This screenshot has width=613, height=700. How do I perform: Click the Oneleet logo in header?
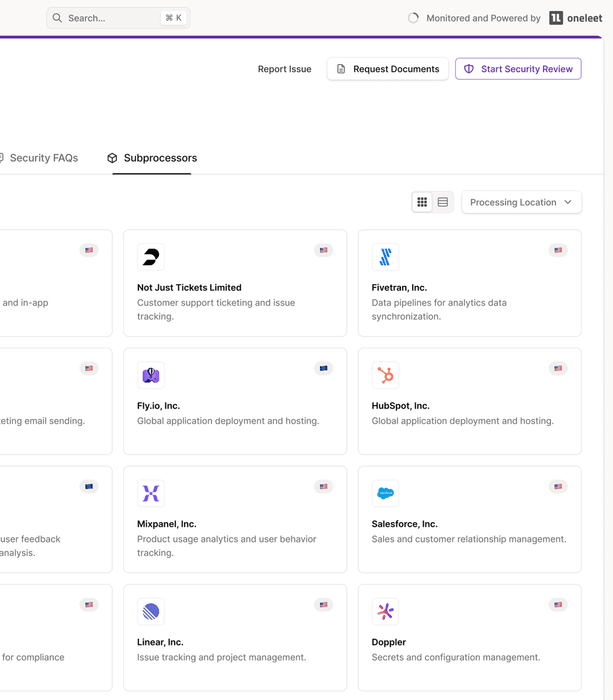pos(576,18)
